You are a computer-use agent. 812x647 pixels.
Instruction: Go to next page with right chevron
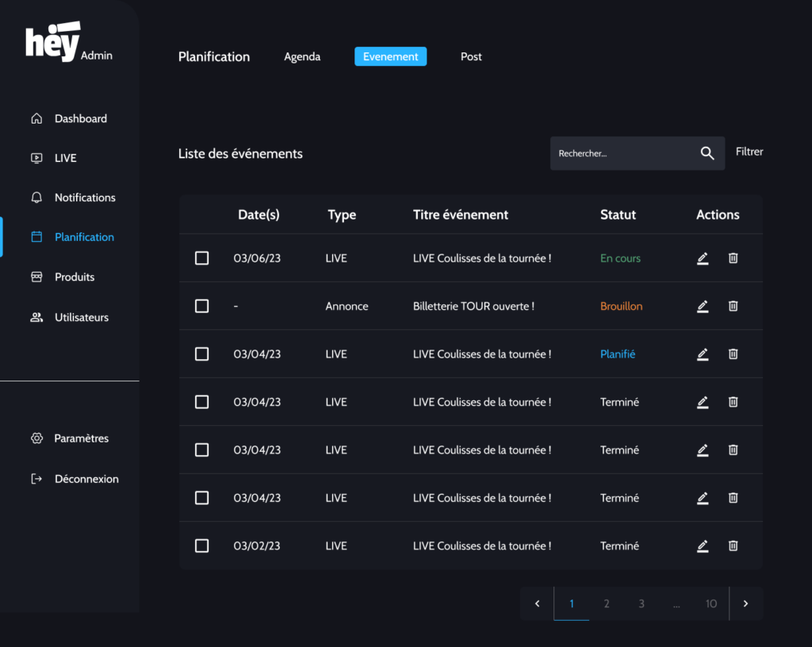pyautogui.click(x=745, y=604)
